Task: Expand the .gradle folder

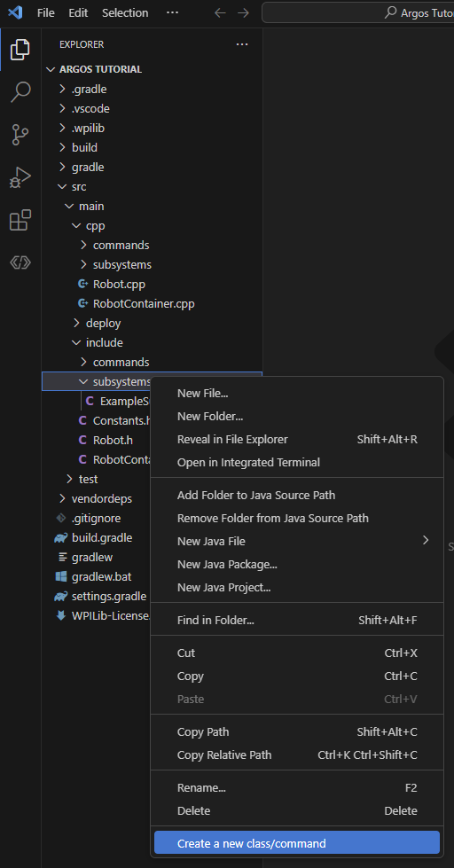Action: point(63,90)
